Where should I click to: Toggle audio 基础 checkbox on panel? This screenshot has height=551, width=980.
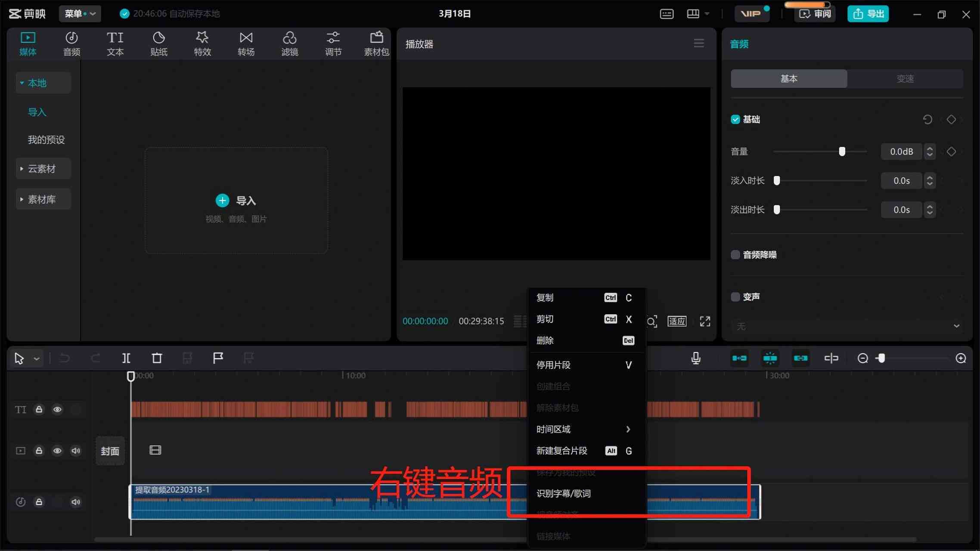(736, 119)
